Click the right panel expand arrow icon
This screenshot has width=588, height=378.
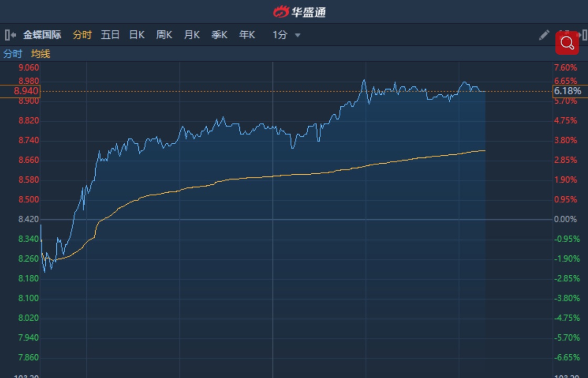click(x=583, y=35)
